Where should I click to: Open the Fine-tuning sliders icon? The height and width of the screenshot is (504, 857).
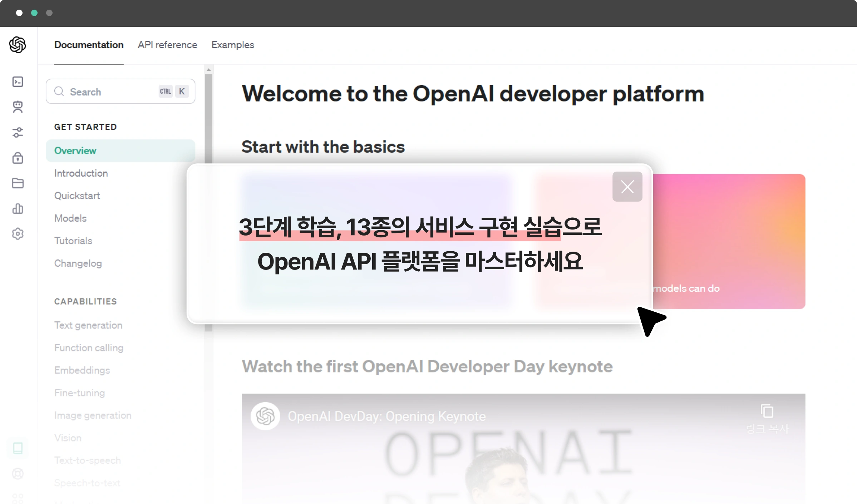pyautogui.click(x=18, y=133)
